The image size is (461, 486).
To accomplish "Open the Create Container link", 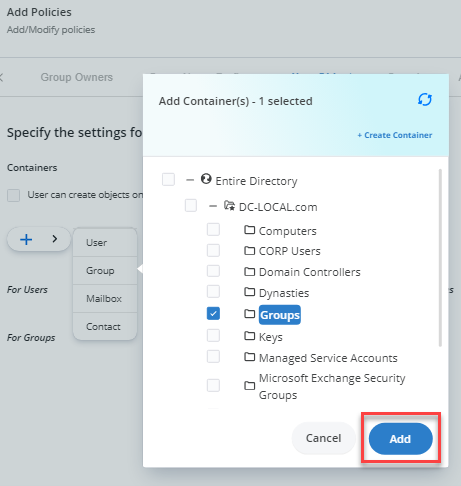I will point(395,135).
